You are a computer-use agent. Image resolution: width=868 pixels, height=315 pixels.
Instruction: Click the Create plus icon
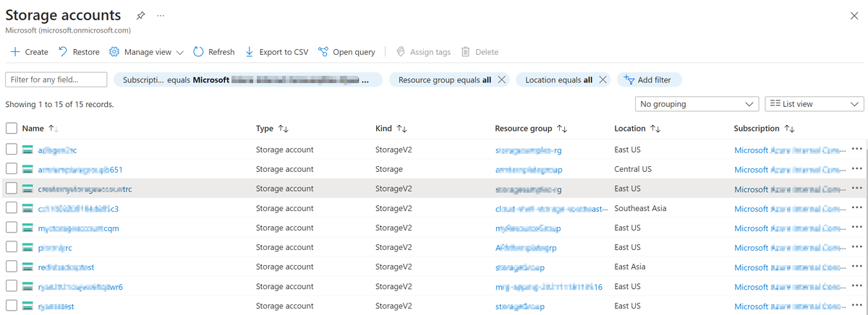pyautogui.click(x=15, y=52)
